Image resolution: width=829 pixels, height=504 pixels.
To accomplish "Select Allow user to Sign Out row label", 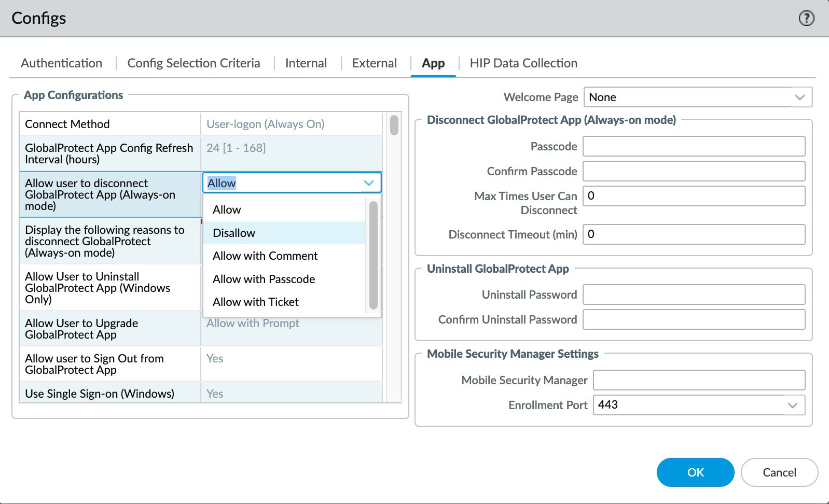I will (x=94, y=364).
